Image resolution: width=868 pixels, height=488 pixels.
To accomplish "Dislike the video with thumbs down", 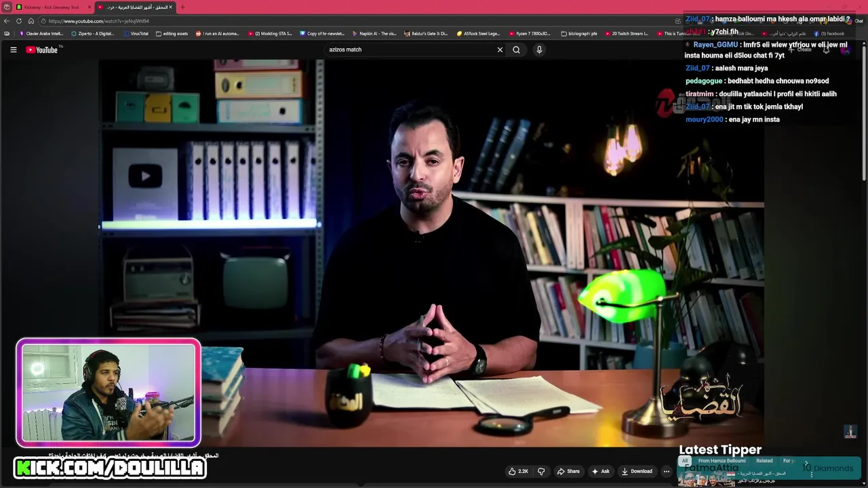I will tap(541, 471).
